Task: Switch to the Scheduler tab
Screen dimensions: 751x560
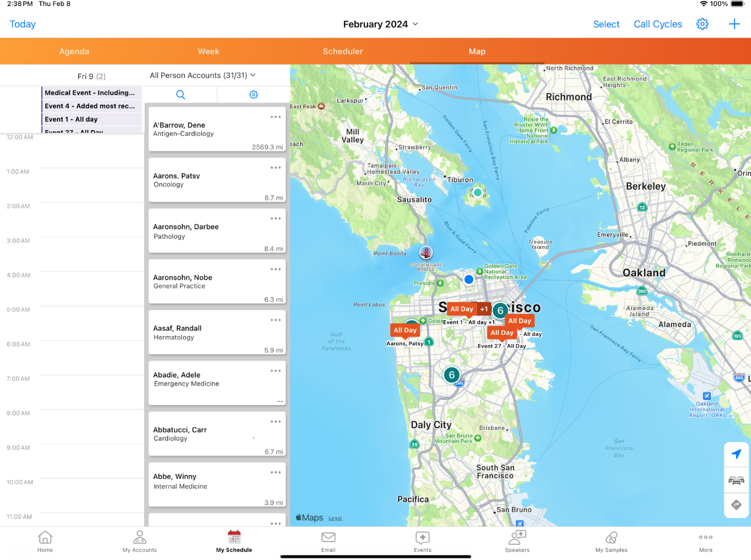Action: pyautogui.click(x=343, y=52)
